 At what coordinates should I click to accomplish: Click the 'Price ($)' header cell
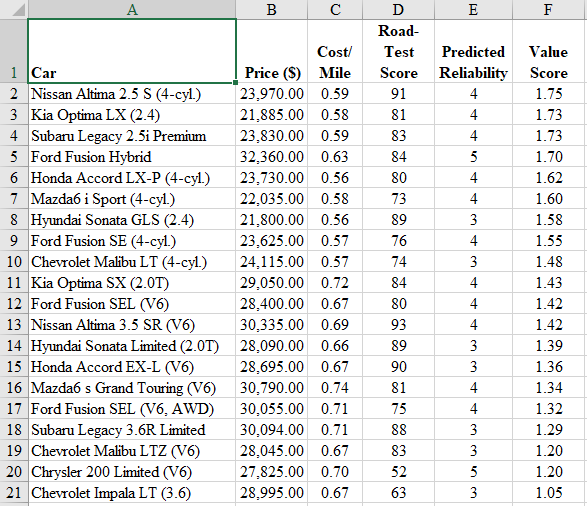(271, 51)
